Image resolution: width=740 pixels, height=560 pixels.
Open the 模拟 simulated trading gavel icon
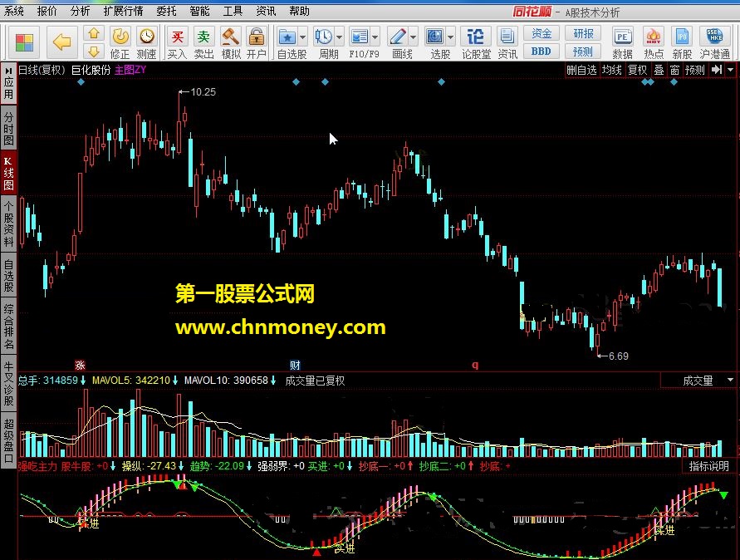[231, 43]
